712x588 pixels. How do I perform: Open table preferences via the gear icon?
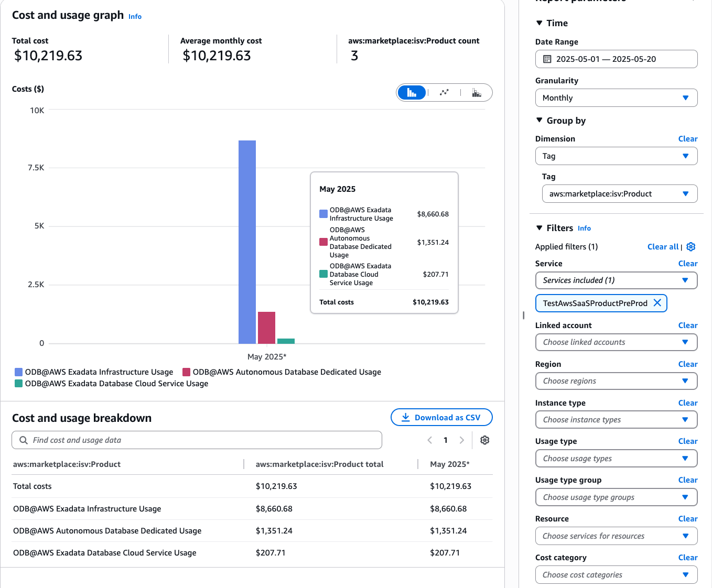(484, 440)
